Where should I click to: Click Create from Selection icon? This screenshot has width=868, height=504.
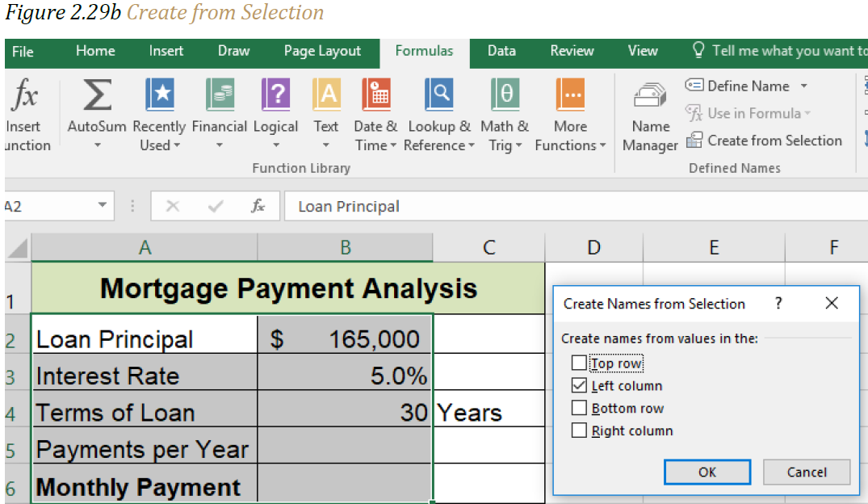coord(694,140)
